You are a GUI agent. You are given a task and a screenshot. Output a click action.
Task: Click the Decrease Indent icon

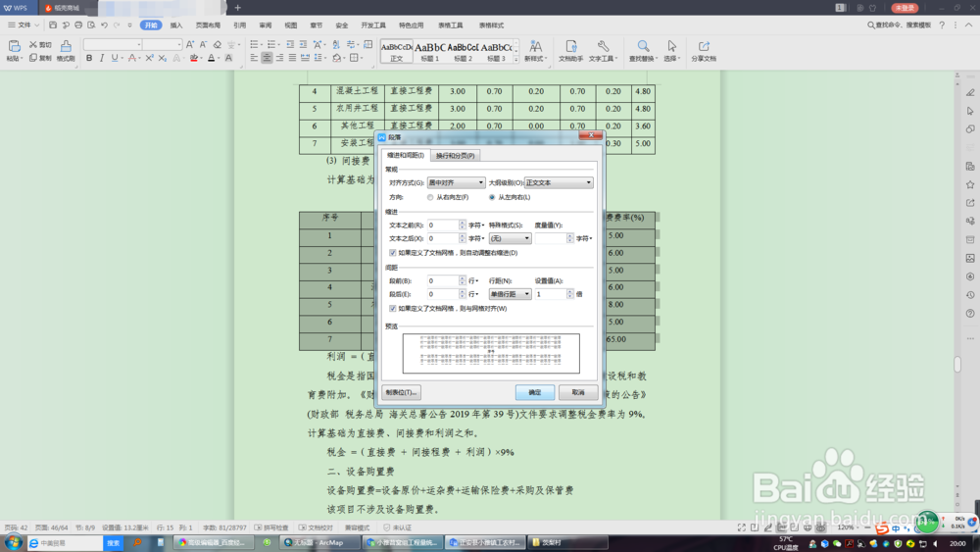point(290,44)
